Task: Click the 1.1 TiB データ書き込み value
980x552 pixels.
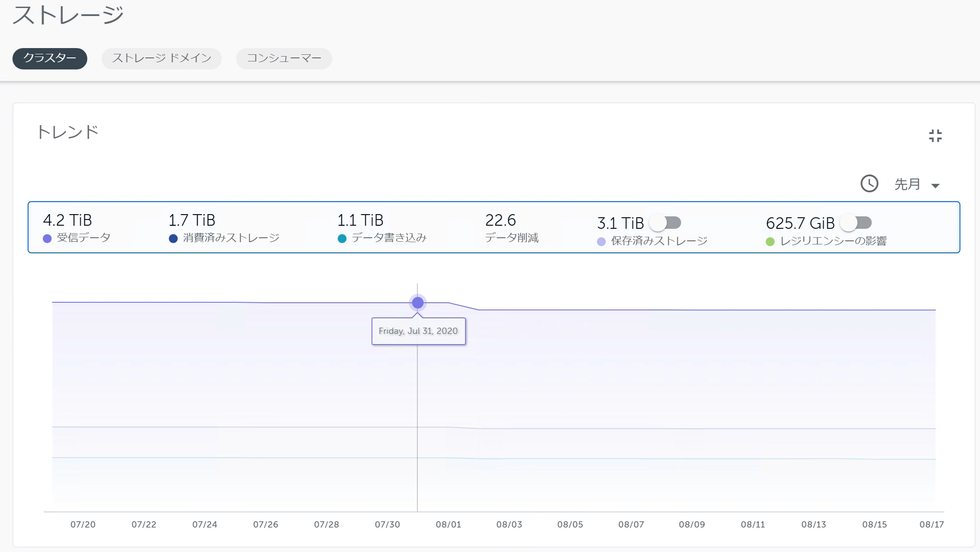Action: (x=360, y=220)
